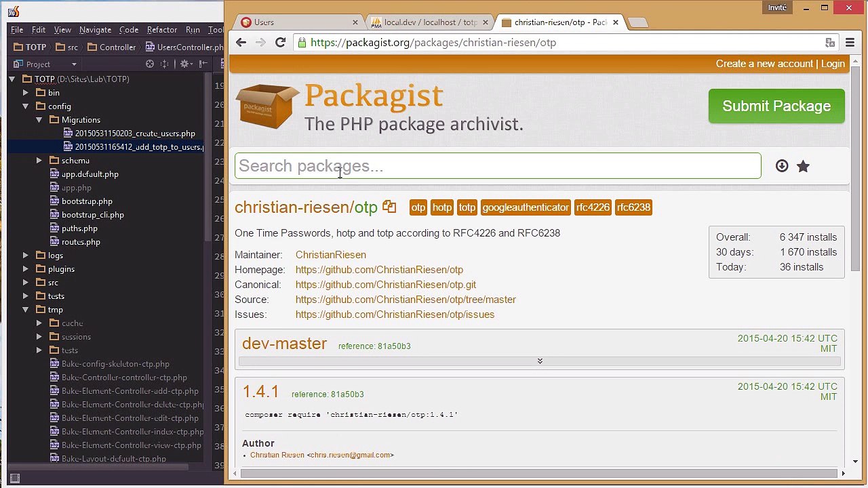Viewport: 868px width, 488px height.
Task: Click the Packagist box logo
Action: [268, 106]
